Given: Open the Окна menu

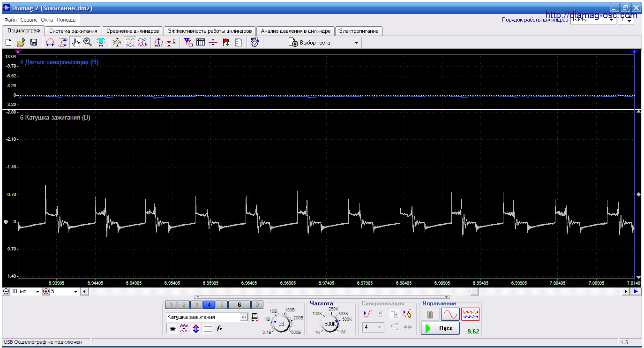Looking at the screenshot, I should [x=47, y=20].
